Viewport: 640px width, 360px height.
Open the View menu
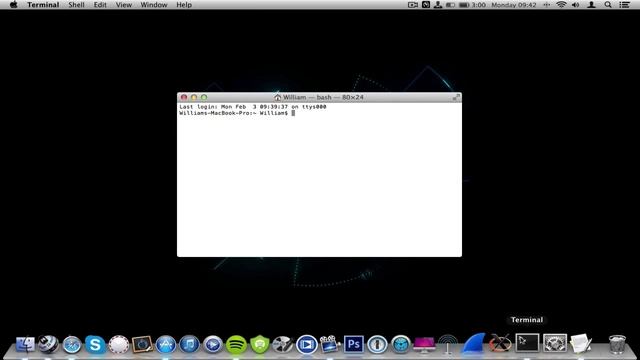124,5
